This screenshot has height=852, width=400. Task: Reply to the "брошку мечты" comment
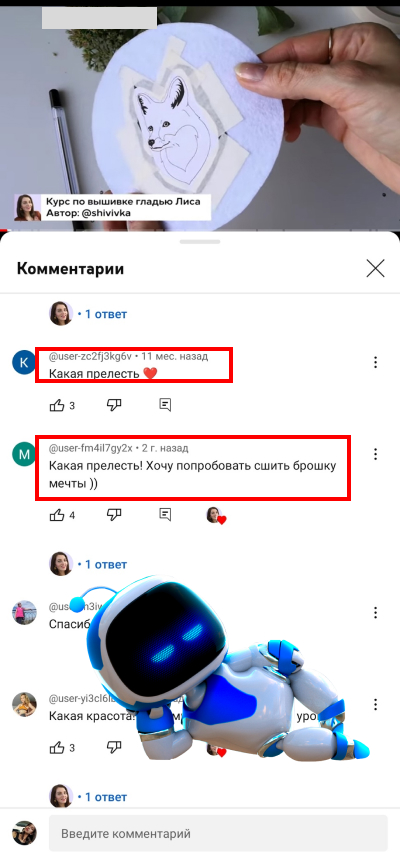point(165,515)
